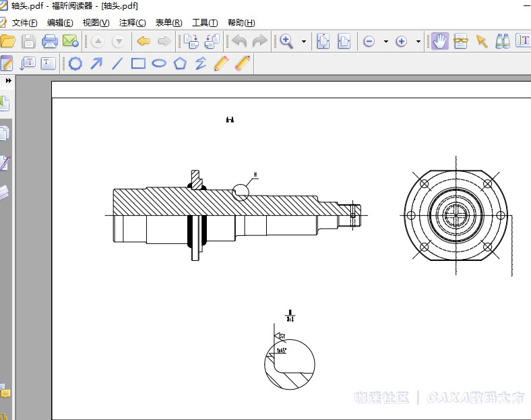Image resolution: width=531 pixels, height=420 pixels.
Task: Select the second pencil tool after Pencil
Action: tap(243, 63)
